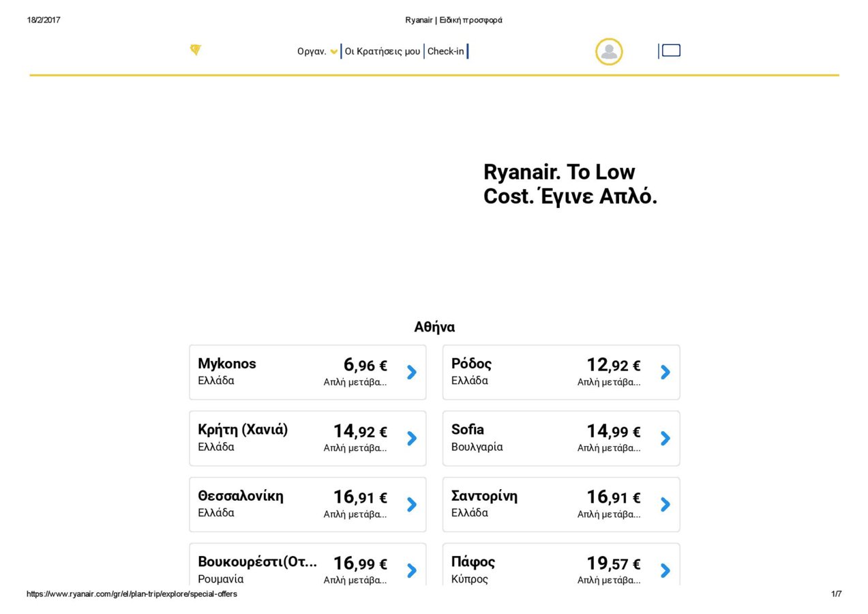Open the Sofia Βουλγαρία offer
This screenshot has width=868, height=614.
[477, 438]
